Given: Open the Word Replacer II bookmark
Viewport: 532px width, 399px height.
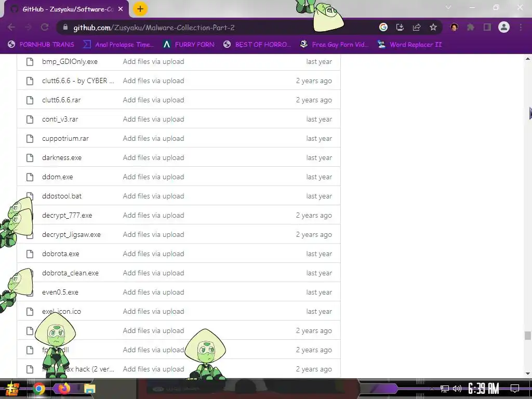Looking at the screenshot, I should [410, 45].
